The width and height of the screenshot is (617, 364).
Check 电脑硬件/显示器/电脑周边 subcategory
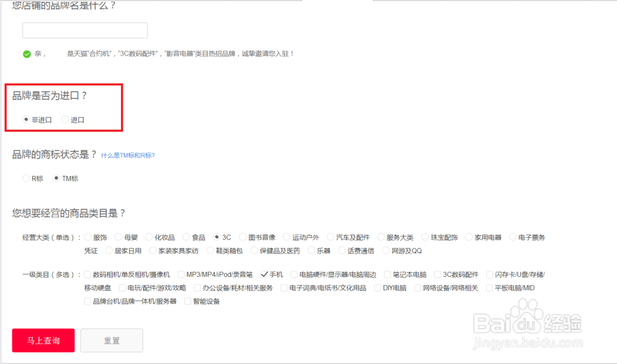tap(294, 275)
